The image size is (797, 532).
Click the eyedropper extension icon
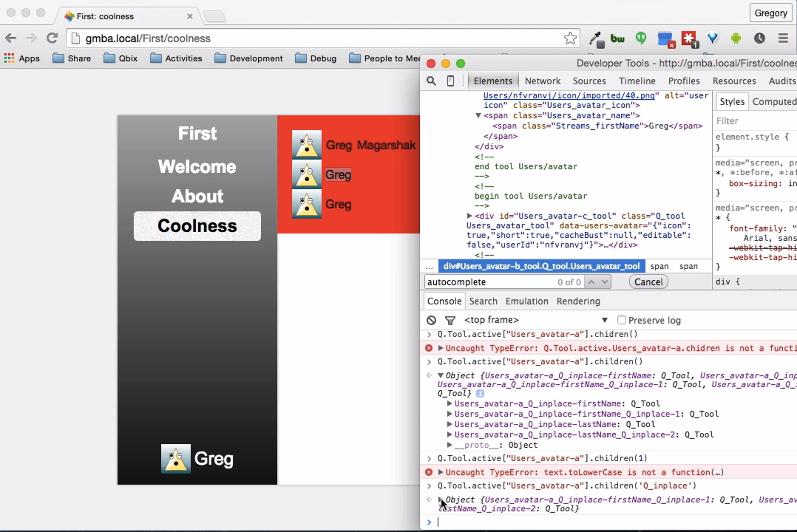coord(596,39)
